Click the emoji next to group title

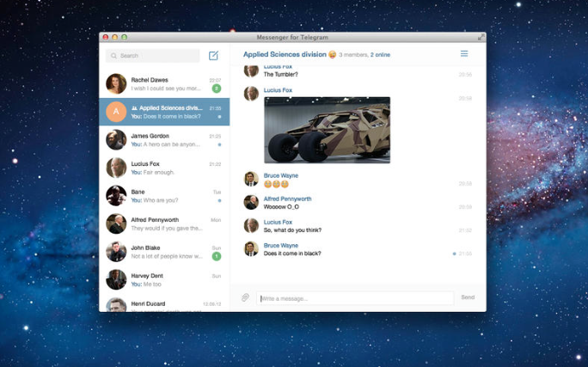[332, 55]
